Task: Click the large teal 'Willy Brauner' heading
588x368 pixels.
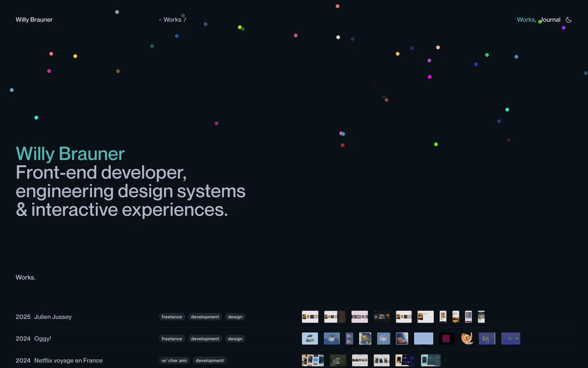Action: coord(70,154)
